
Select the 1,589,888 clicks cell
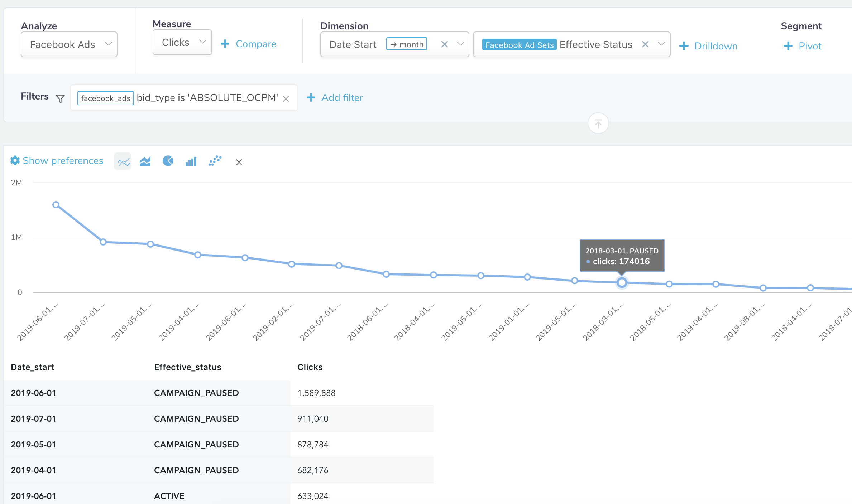(x=362, y=393)
